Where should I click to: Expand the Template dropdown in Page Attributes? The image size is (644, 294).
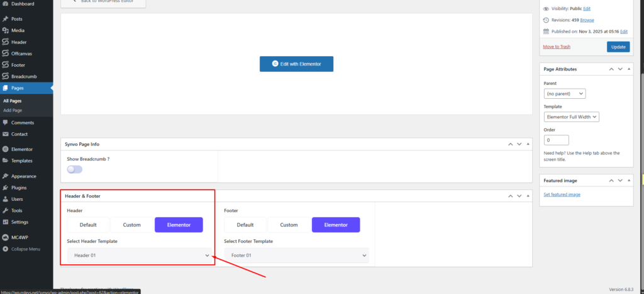[571, 116]
